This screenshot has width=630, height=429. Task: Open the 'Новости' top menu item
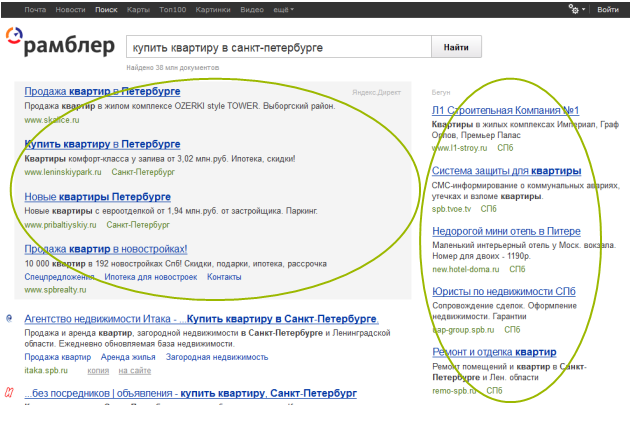pyautogui.click(x=70, y=8)
